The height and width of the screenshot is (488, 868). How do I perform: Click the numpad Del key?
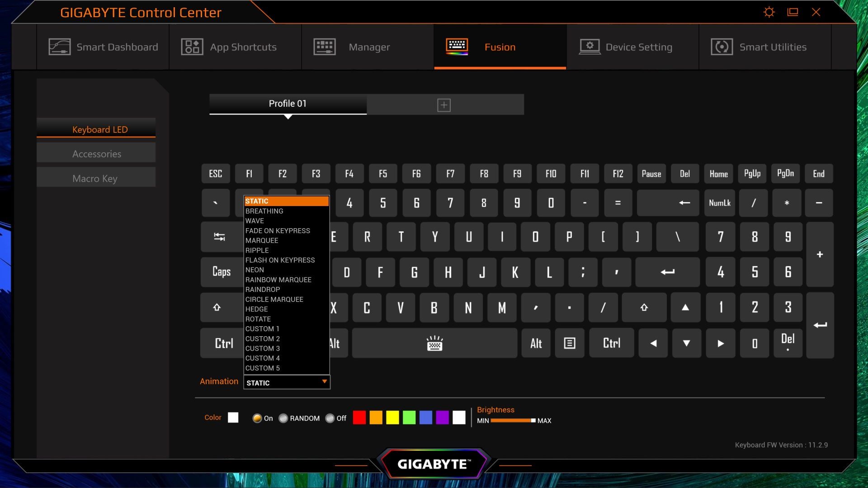[x=788, y=343]
